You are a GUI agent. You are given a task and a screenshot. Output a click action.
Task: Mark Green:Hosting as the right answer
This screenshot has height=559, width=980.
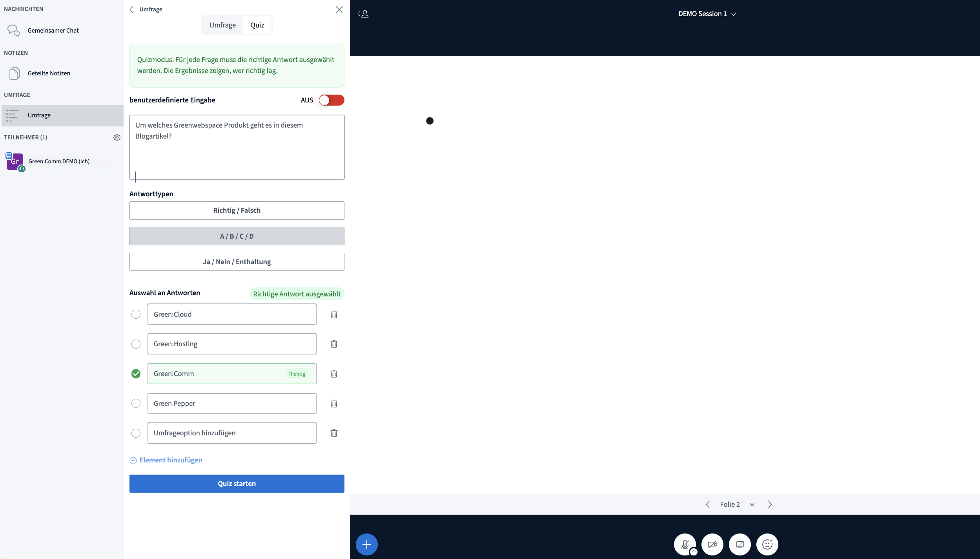[136, 343]
